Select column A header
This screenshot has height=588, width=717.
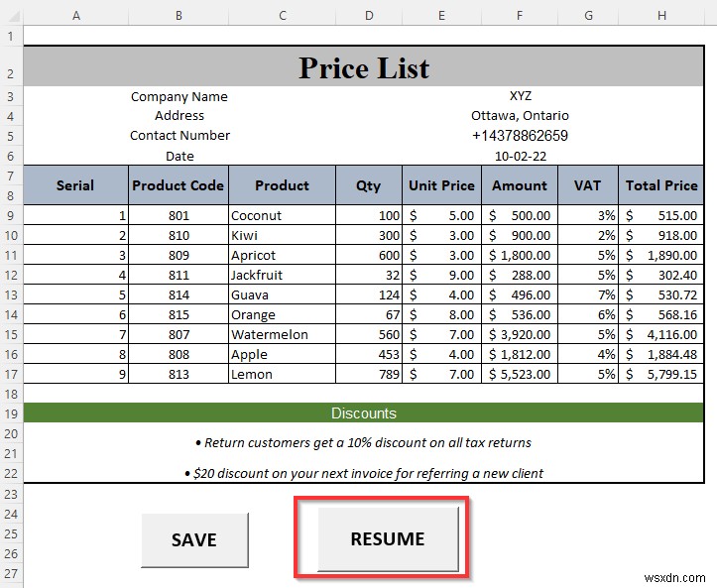coord(76,16)
